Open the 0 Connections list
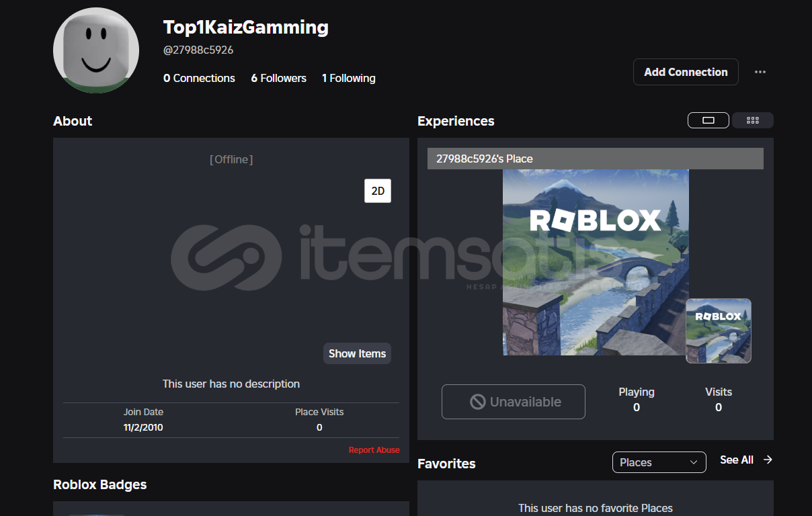The width and height of the screenshot is (812, 516). (x=199, y=78)
